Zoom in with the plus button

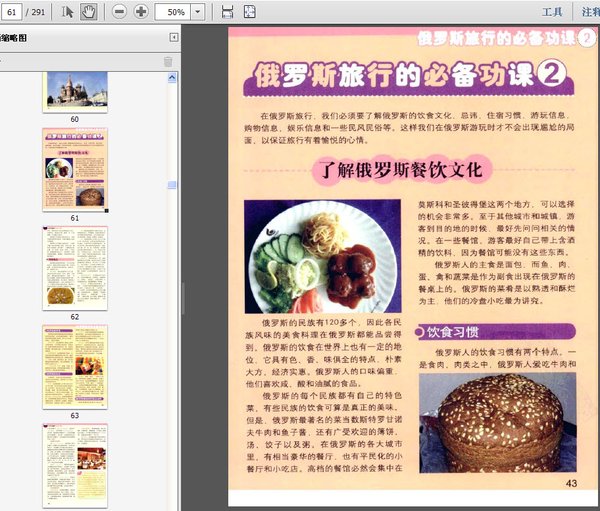tap(141, 11)
